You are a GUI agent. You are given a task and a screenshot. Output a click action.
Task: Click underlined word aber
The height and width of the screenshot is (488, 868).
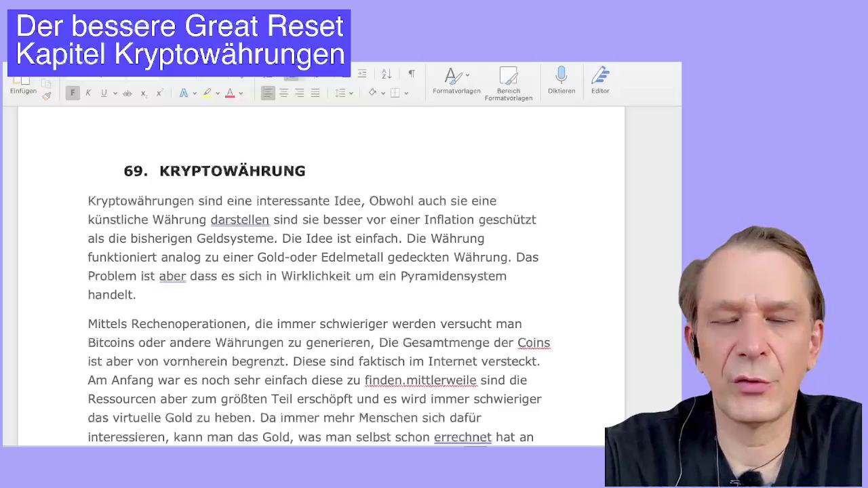coord(172,276)
